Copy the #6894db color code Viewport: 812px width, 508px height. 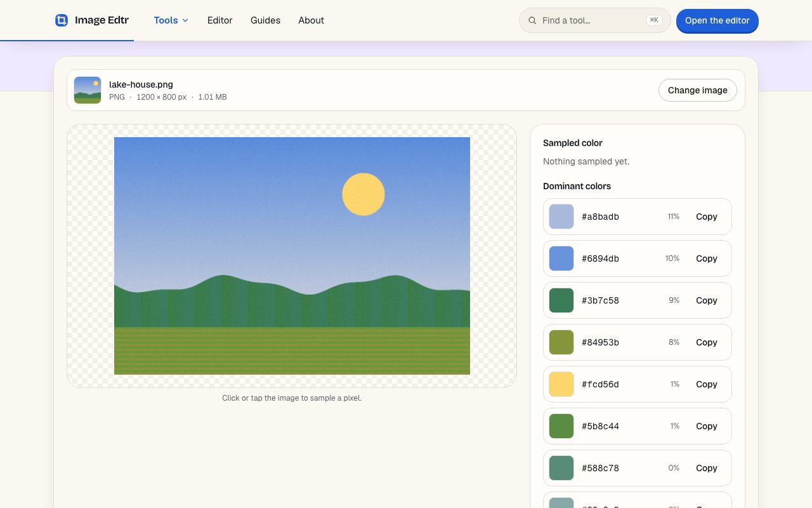click(706, 258)
